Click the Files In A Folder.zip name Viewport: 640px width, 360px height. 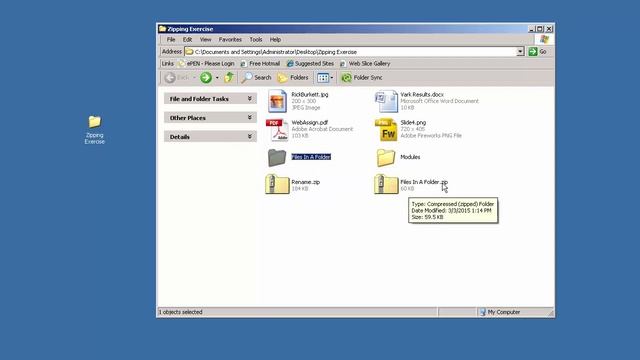click(424, 182)
